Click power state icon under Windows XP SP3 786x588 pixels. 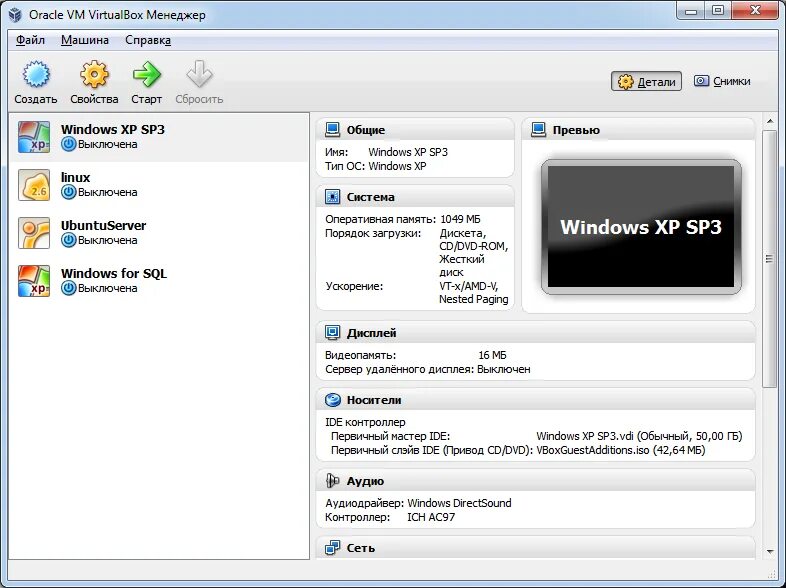pyautogui.click(x=69, y=144)
